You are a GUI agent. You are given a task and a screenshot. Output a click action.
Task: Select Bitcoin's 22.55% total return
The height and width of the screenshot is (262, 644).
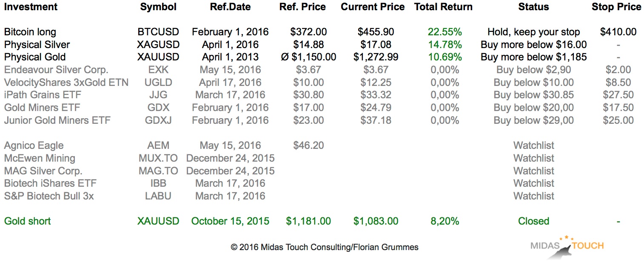click(x=445, y=32)
